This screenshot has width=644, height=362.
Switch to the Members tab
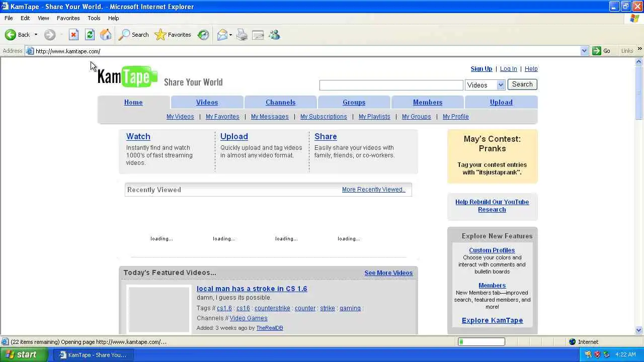427,102
